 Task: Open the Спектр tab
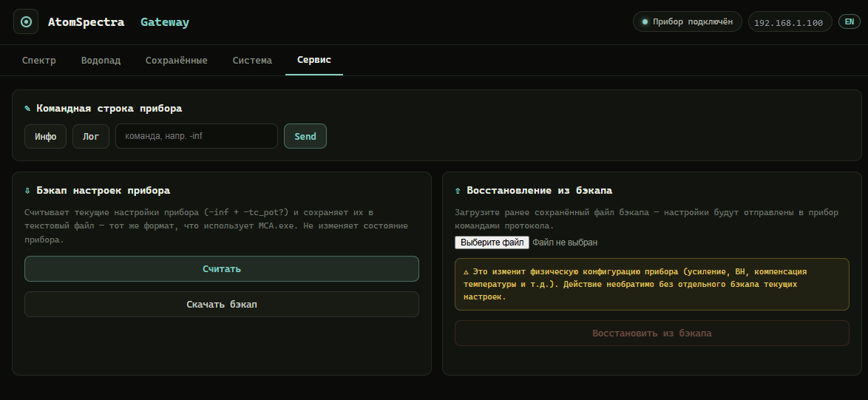point(38,60)
